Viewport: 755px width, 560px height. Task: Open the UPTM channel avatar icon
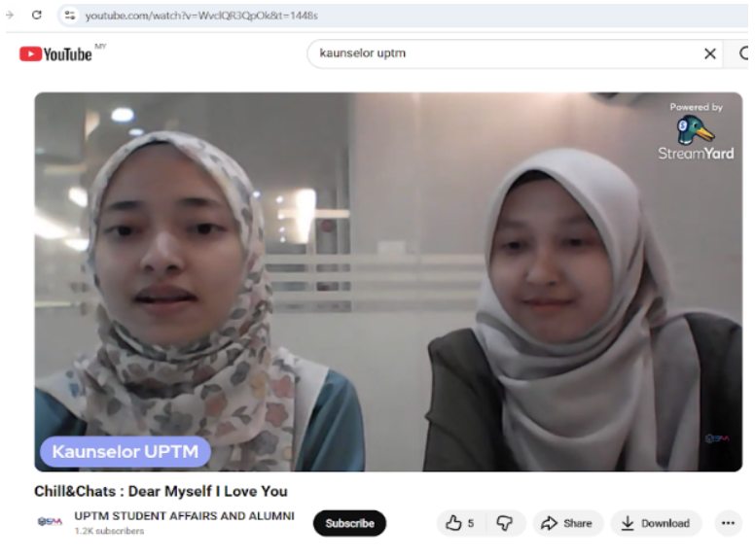tap(50, 523)
